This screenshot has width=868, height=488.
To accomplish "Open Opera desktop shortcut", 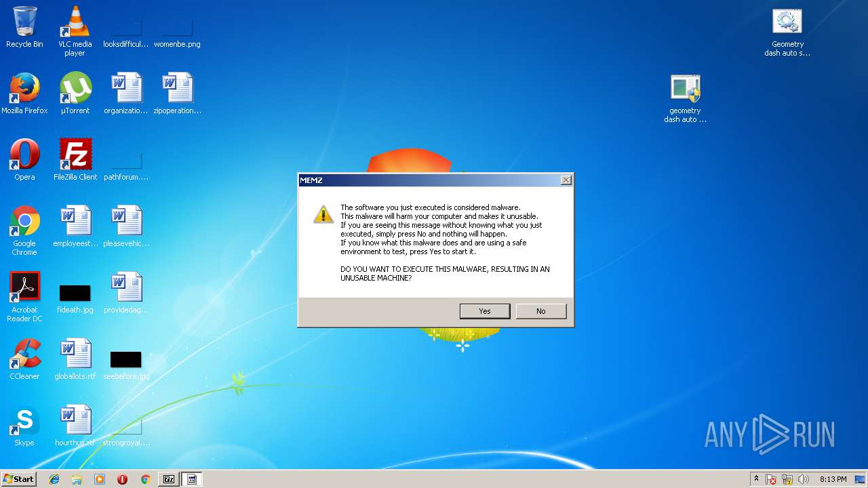I will tap(24, 160).
